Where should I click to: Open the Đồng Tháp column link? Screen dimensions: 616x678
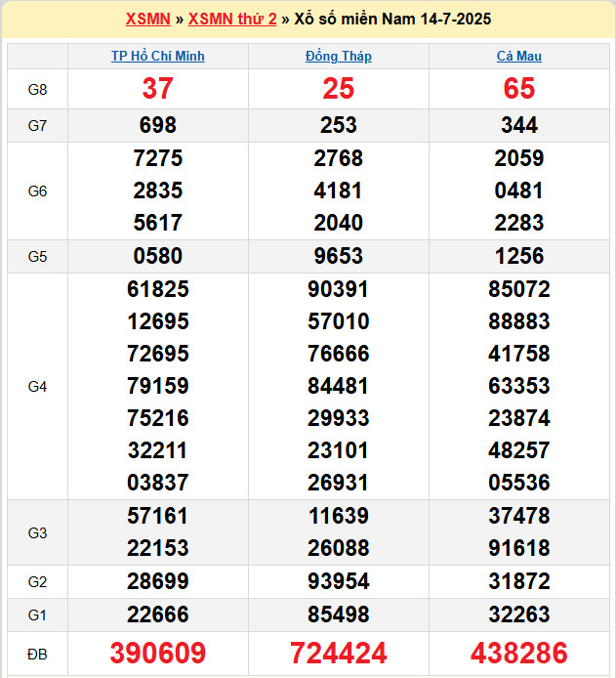[x=338, y=57]
